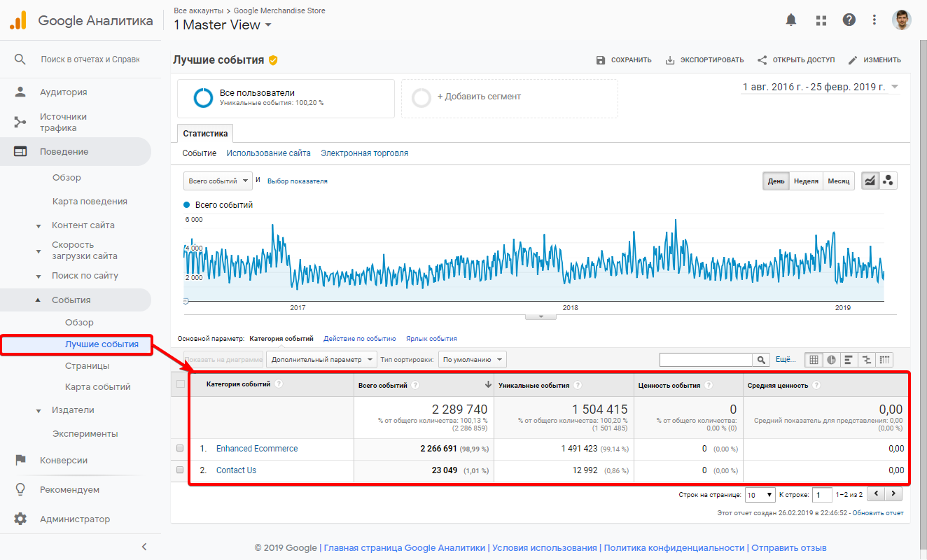
Task: Click the table search magnifier button
Action: coord(761,360)
